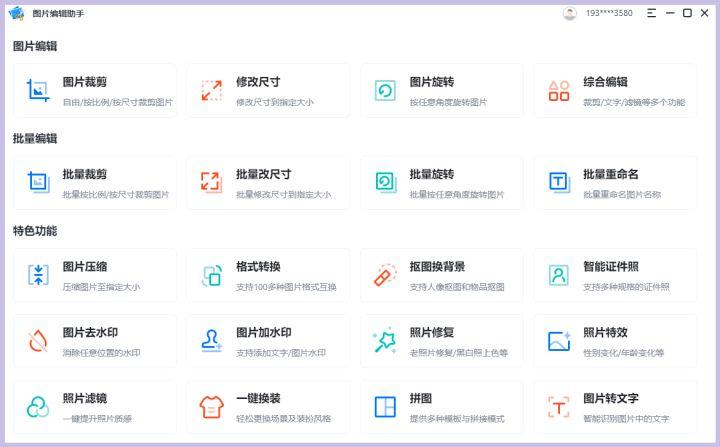
Task: Open the 图片旋转 card title
Action: 432,82
